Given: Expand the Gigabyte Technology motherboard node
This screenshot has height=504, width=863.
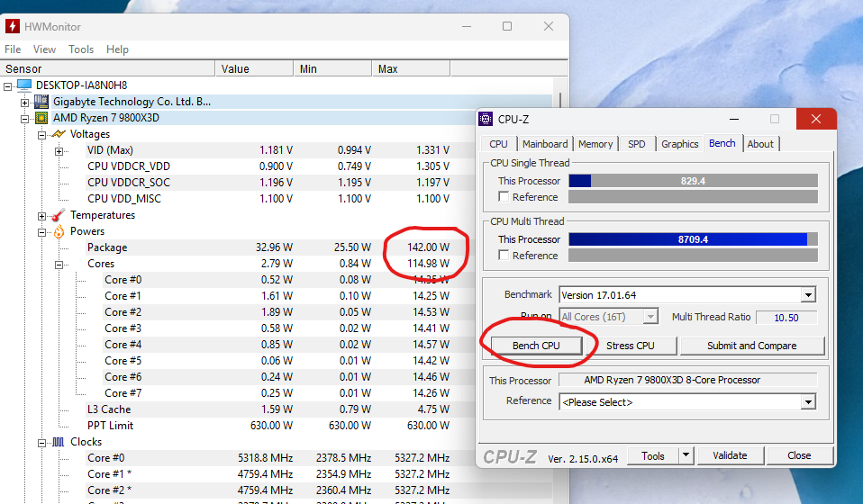Looking at the screenshot, I should point(24,103).
